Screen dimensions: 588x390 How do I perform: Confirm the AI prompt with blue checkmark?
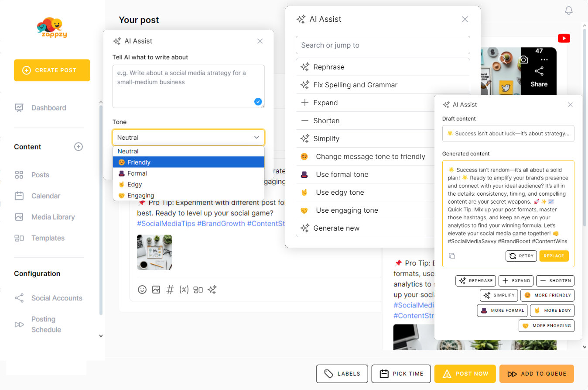click(258, 102)
